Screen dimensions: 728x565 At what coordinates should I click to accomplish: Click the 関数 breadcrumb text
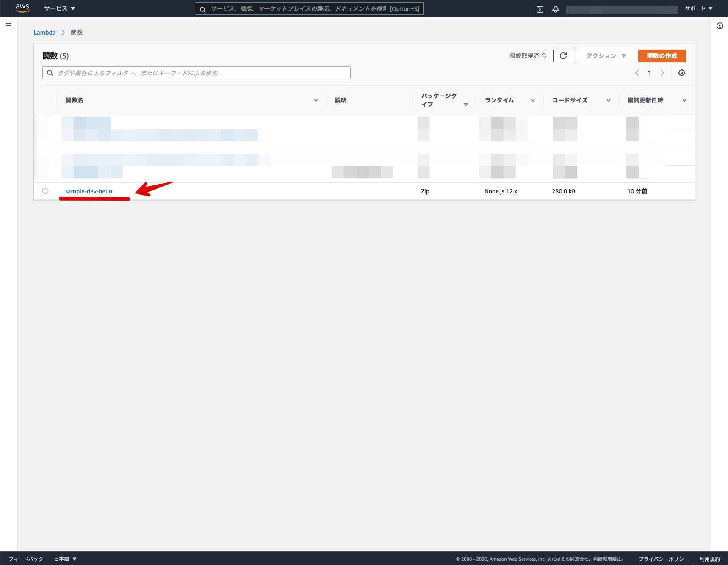[x=77, y=33]
